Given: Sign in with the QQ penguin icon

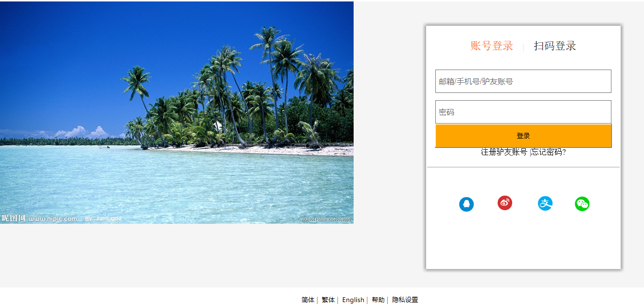Looking at the screenshot, I should [466, 204].
